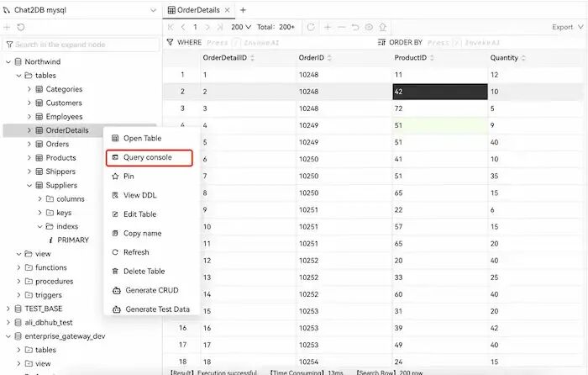588x375 pixels.
Task: Choose Copy name from context menu
Action: tap(150, 233)
